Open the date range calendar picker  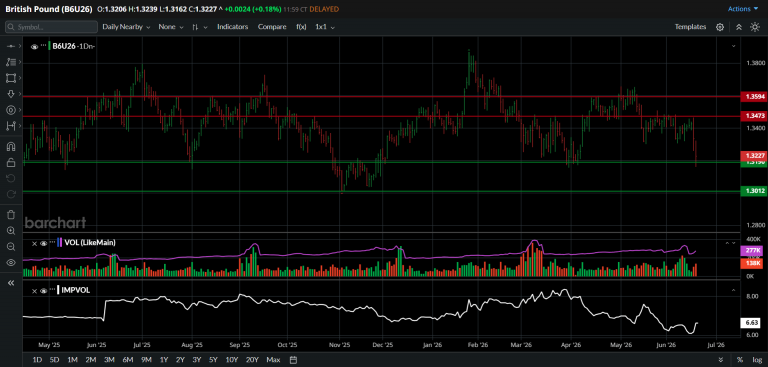(293, 360)
